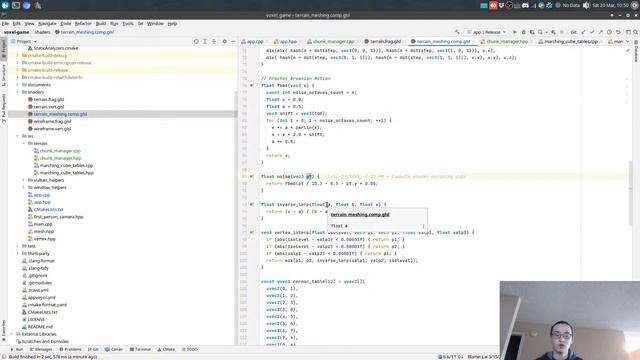Viewport: 640px width, 360px height.
Task: Open the Build menu
Action: coord(101,24)
